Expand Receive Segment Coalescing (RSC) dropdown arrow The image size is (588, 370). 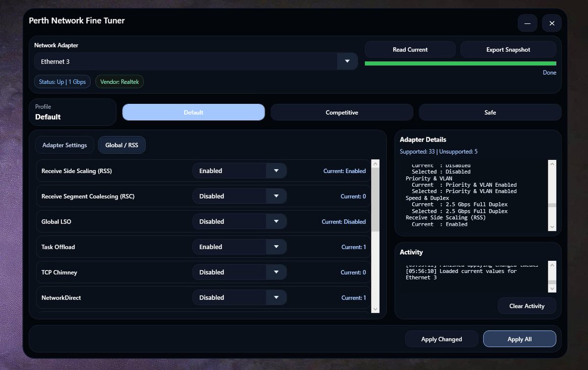(x=276, y=196)
